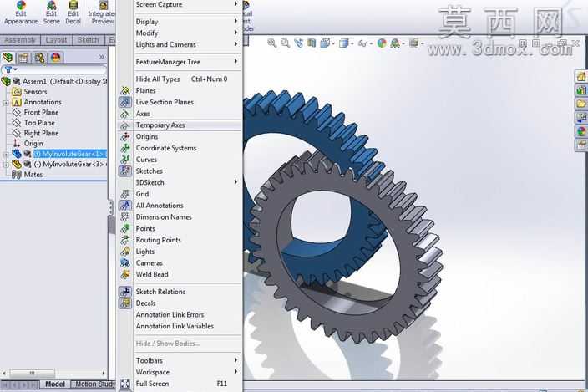Open Display Style cube icon
Screen dimensions: 588x392
[x=343, y=43]
